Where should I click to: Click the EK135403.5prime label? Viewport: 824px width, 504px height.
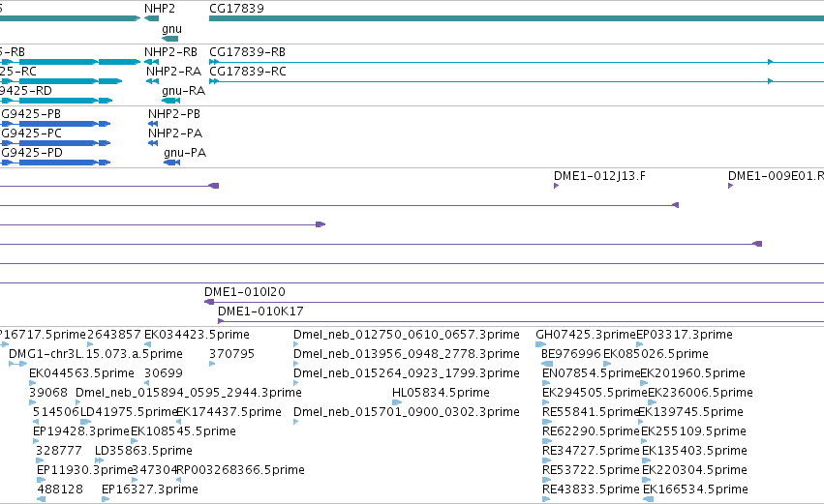click(x=694, y=451)
